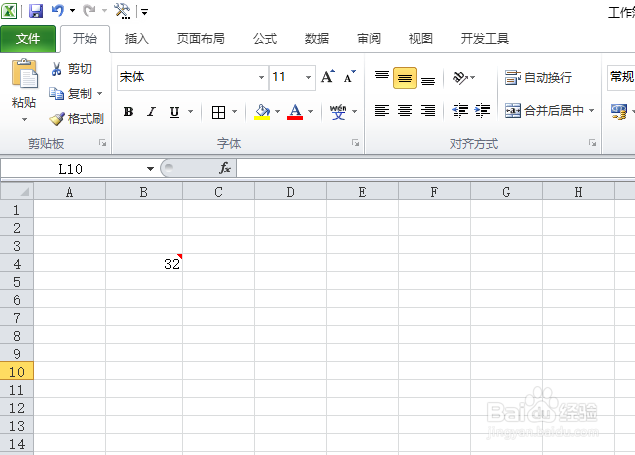Click the fx Insert Function icon
The image size is (635, 455).
[225, 168]
